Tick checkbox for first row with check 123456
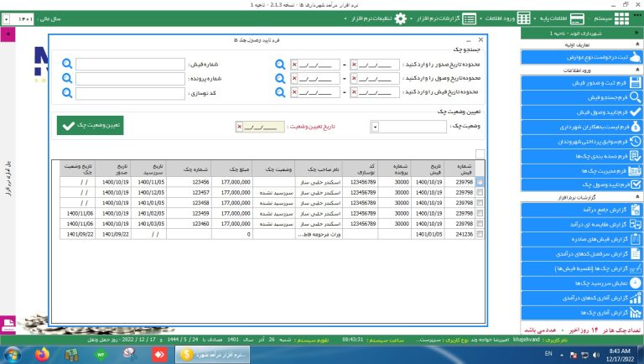 point(480,180)
